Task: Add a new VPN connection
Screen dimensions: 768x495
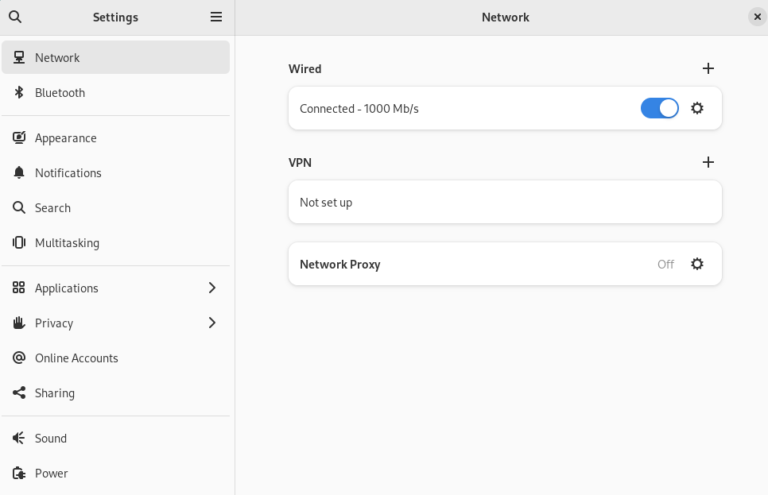Action: [708, 162]
